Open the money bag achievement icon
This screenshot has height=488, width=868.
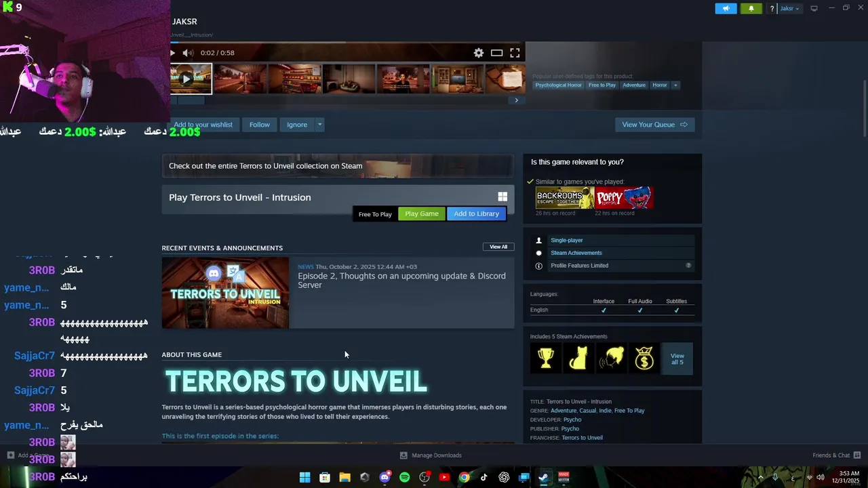[x=644, y=358]
